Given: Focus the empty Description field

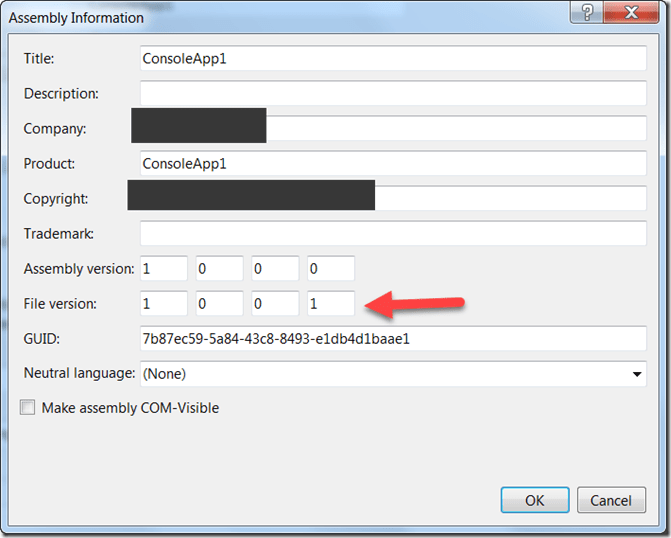Looking at the screenshot, I should point(393,93).
